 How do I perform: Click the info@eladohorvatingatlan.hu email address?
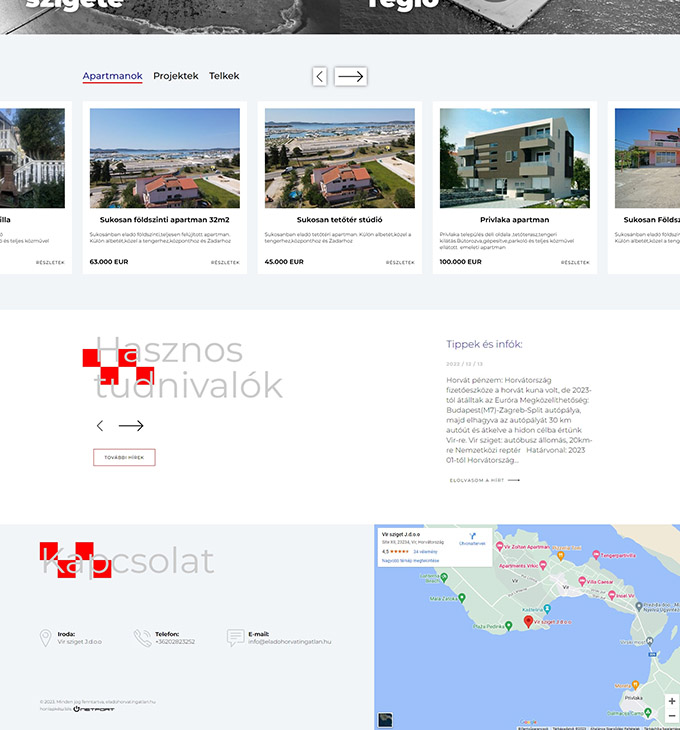click(290, 642)
